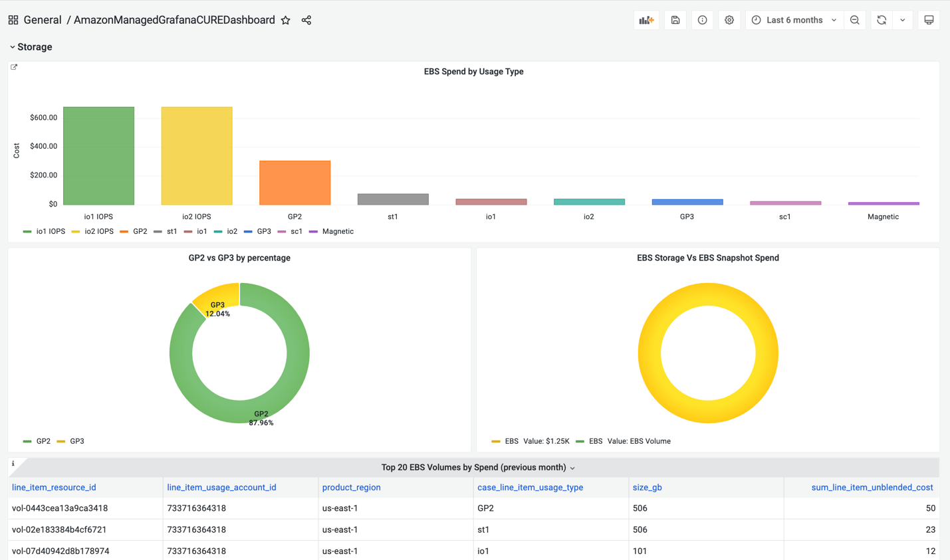Viewport: 950px width, 560px height.
Task: Refresh the dashboard with the refresh icon
Action: click(x=882, y=20)
